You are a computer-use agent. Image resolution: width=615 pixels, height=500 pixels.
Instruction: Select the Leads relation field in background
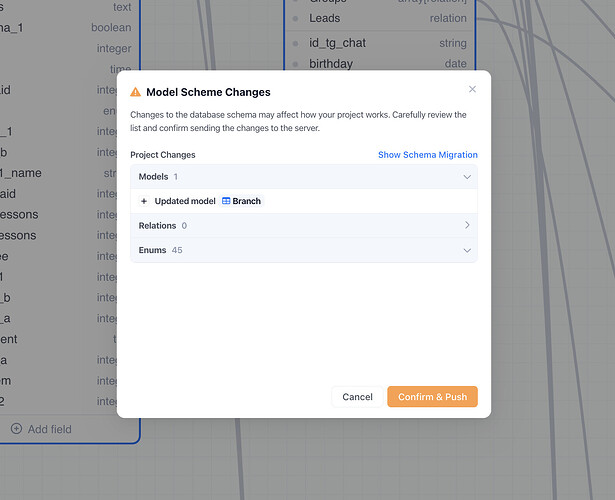point(380,18)
